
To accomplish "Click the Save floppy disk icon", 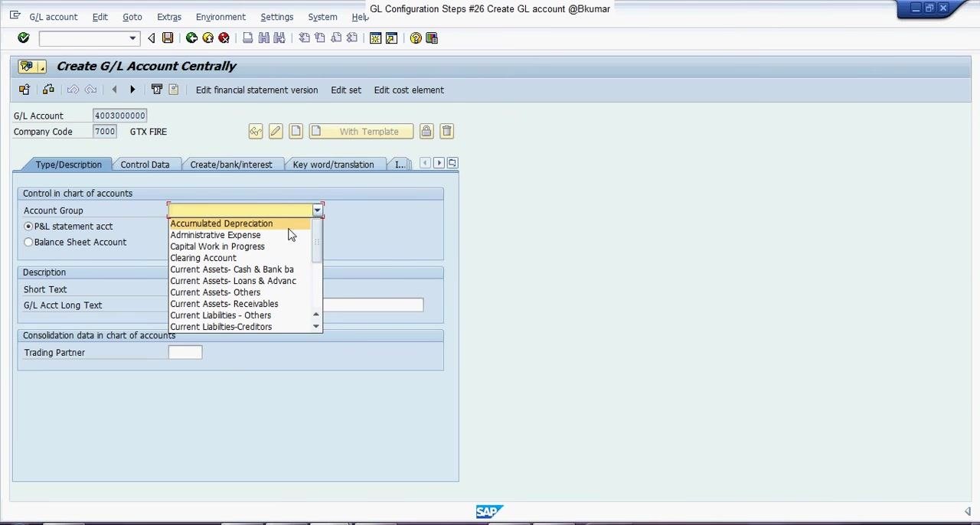I will [x=168, y=38].
